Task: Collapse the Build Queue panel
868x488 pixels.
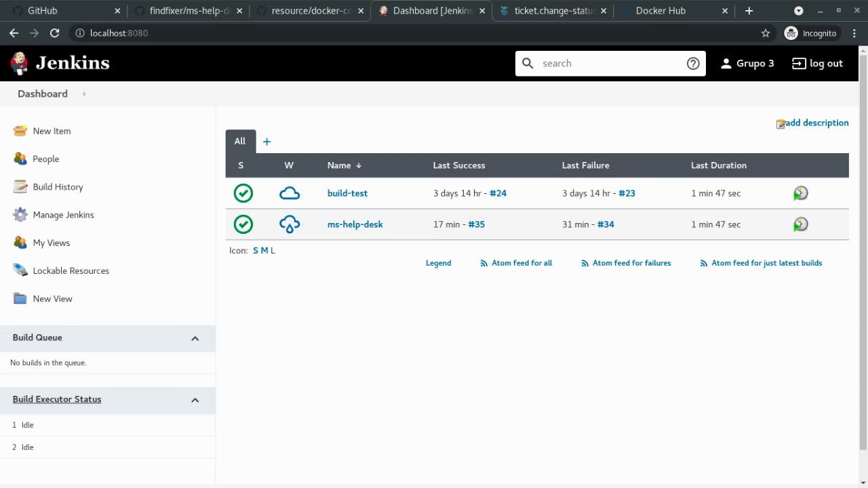Action: point(195,338)
